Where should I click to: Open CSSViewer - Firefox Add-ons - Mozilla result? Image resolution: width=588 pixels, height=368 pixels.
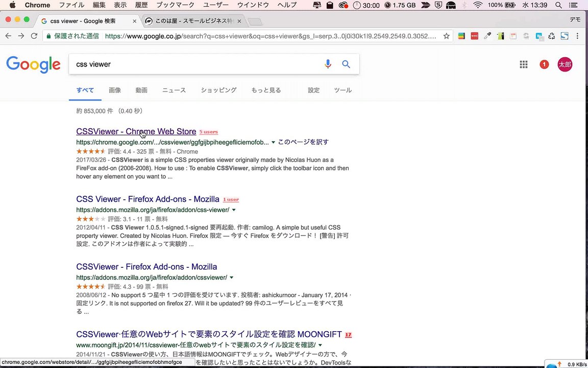click(x=146, y=267)
